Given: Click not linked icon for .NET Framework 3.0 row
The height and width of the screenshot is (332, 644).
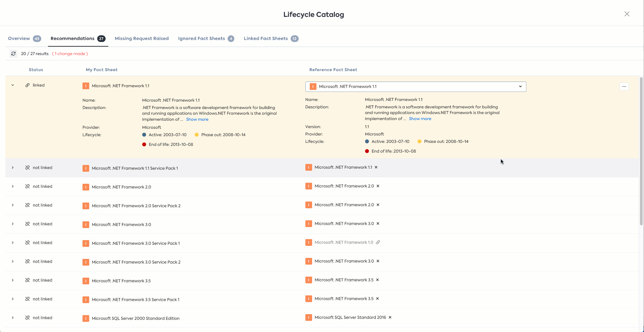Looking at the screenshot, I should [x=28, y=224].
